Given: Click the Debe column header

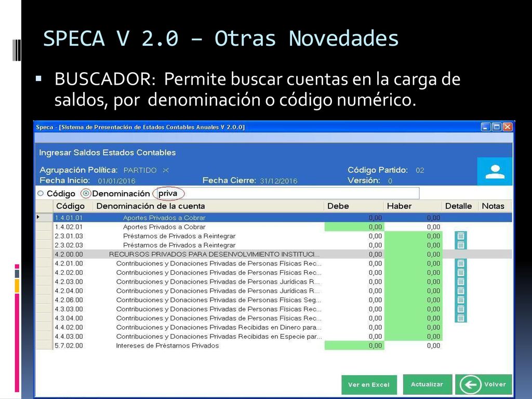Looking at the screenshot, I should click(354, 206).
